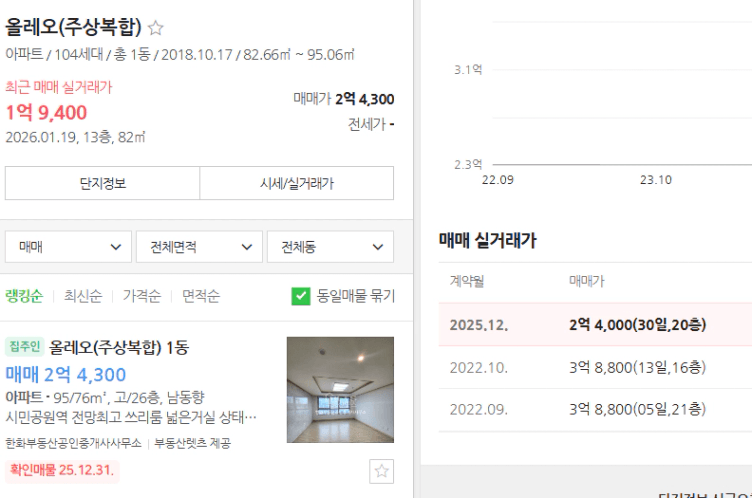This screenshot has height=498, width=752.
Task: Sort listings by 가격순
Action: pos(141,296)
